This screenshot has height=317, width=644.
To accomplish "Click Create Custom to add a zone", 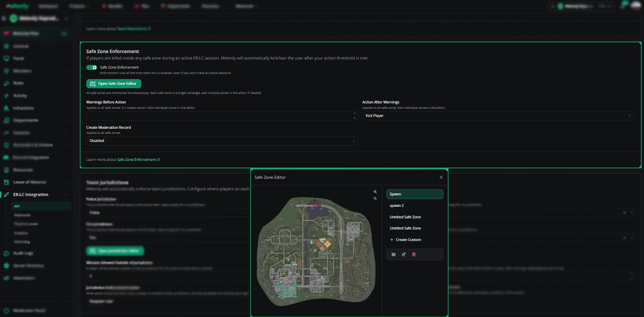I will click(415, 240).
